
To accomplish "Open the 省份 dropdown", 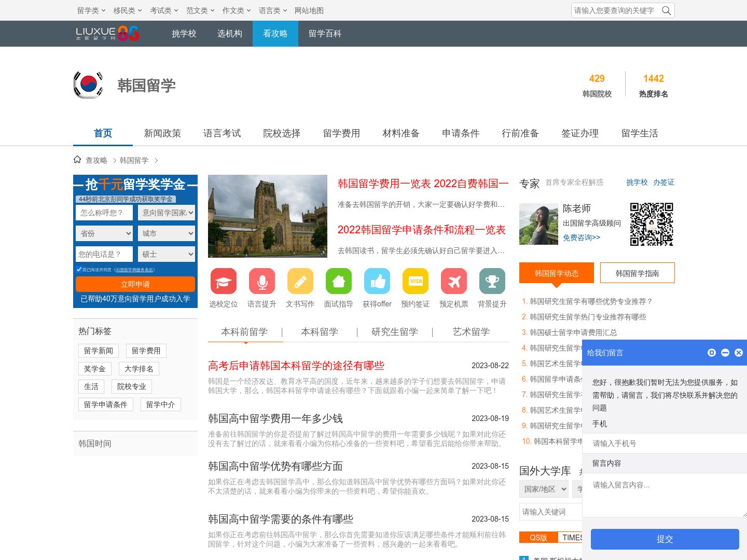I will coord(104,233).
